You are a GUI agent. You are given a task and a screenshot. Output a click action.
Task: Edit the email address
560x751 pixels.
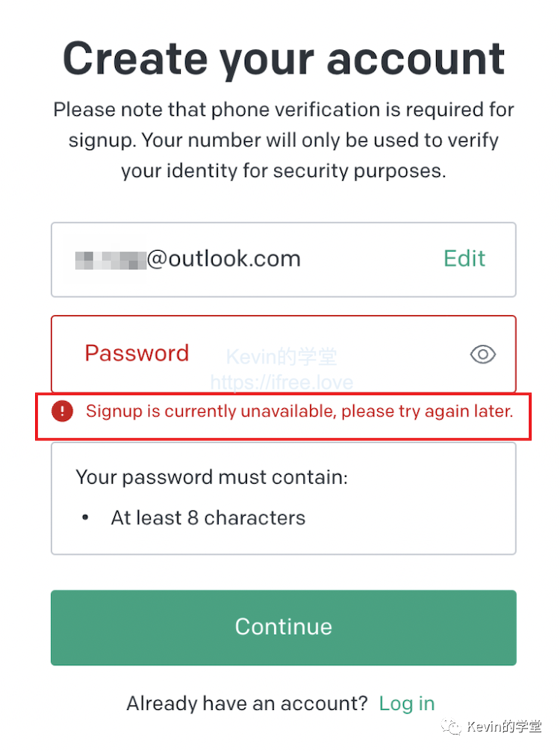(464, 259)
